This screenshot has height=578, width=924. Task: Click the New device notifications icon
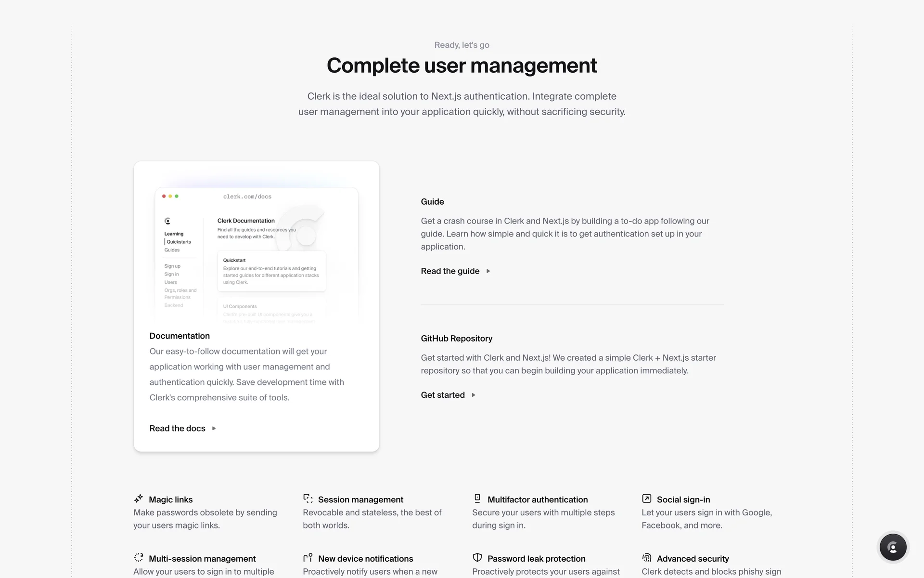pos(308,557)
